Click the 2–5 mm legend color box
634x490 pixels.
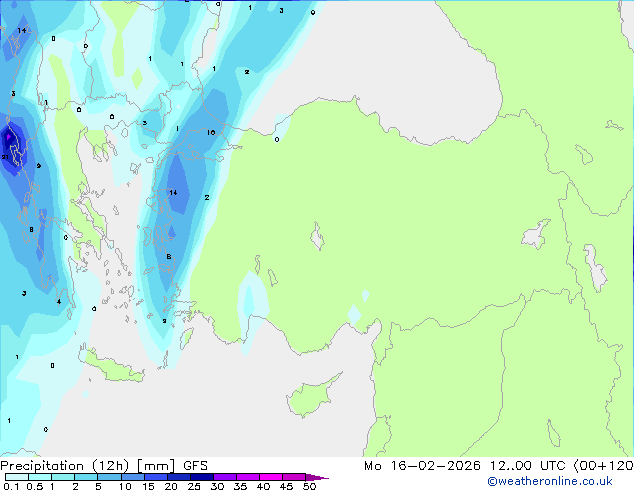pos(86,477)
